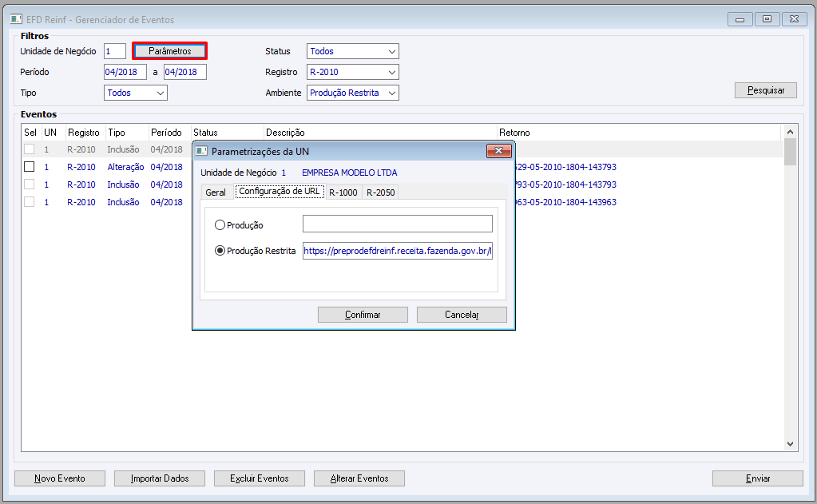Tick the checkbox on the 793-05-2010-1804-143793 row
This screenshot has height=504, width=817.
pos(30,185)
